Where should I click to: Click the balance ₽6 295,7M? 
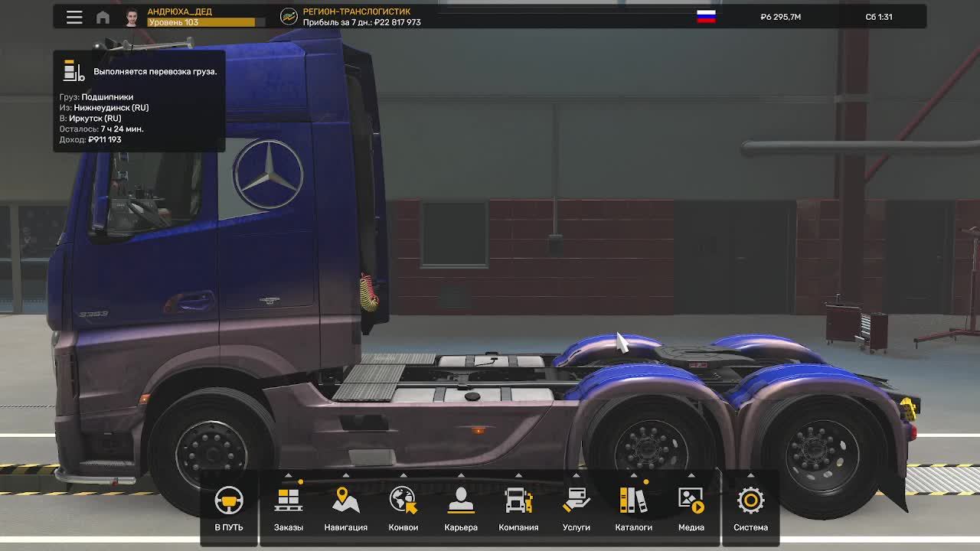pyautogui.click(x=781, y=17)
